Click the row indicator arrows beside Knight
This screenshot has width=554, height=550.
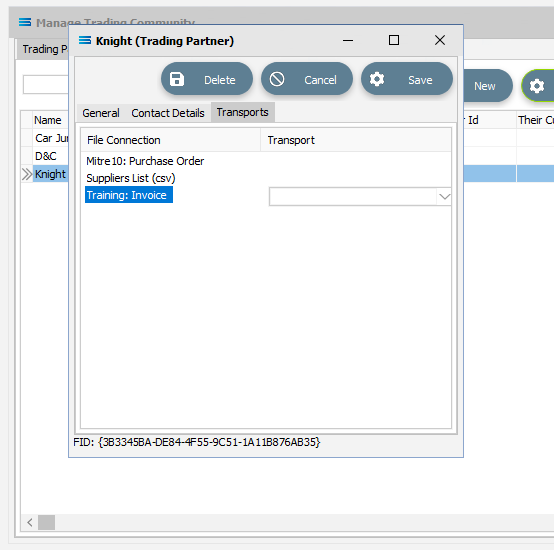pos(27,174)
